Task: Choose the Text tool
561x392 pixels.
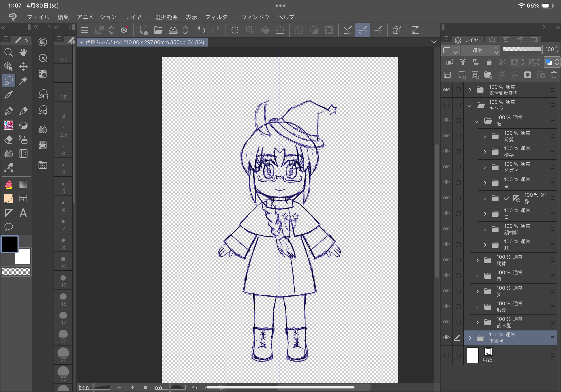Action: pos(23,213)
